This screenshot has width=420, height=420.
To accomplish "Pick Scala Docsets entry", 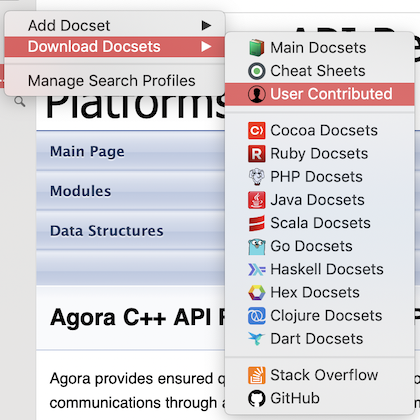I will tap(320, 223).
